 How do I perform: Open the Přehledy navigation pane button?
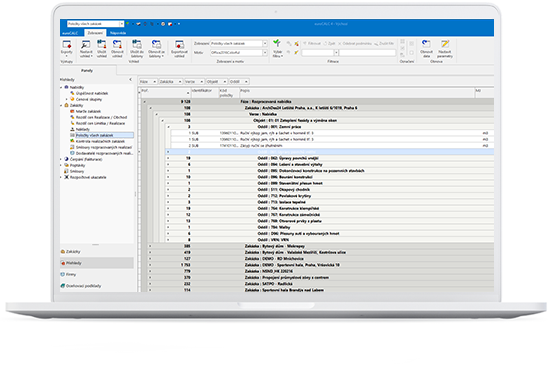[x=97, y=263]
